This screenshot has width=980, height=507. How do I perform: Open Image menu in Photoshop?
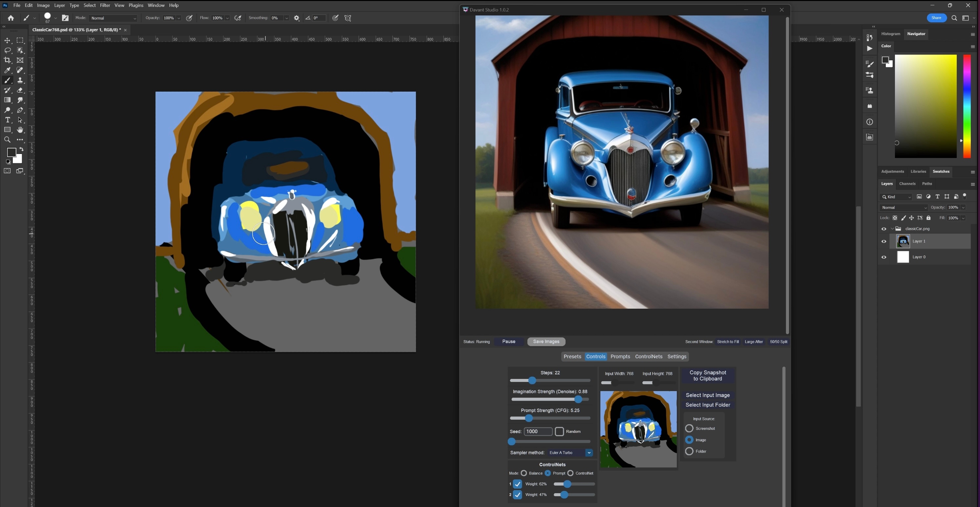pyautogui.click(x=42, y=5)
